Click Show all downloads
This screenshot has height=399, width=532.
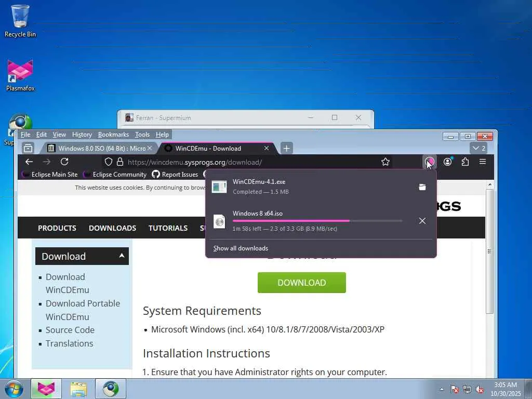pyautogui.click(x=241, y=248)
